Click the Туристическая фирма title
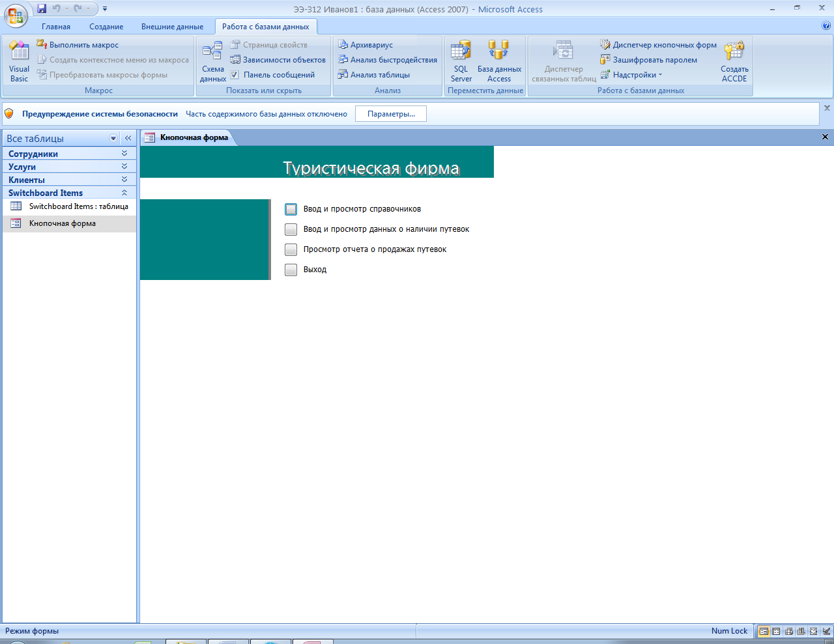Screen dimensions: 834x644 coord(371,168)
